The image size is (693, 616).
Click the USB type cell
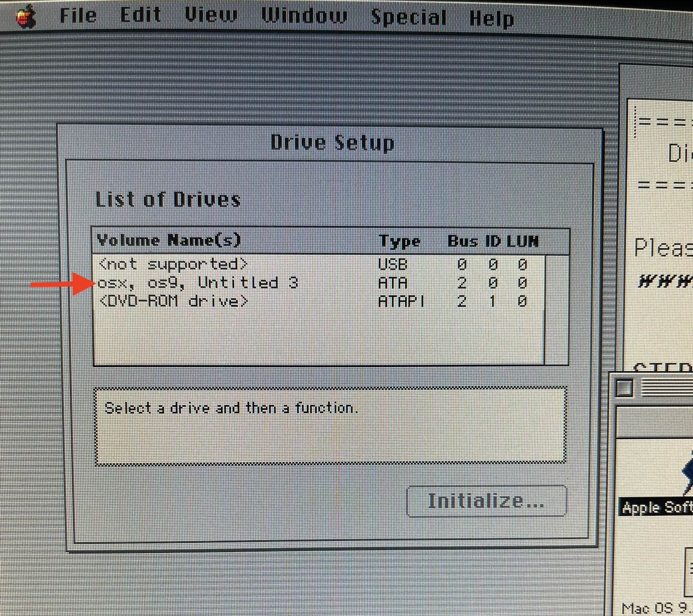coord(393,264)
